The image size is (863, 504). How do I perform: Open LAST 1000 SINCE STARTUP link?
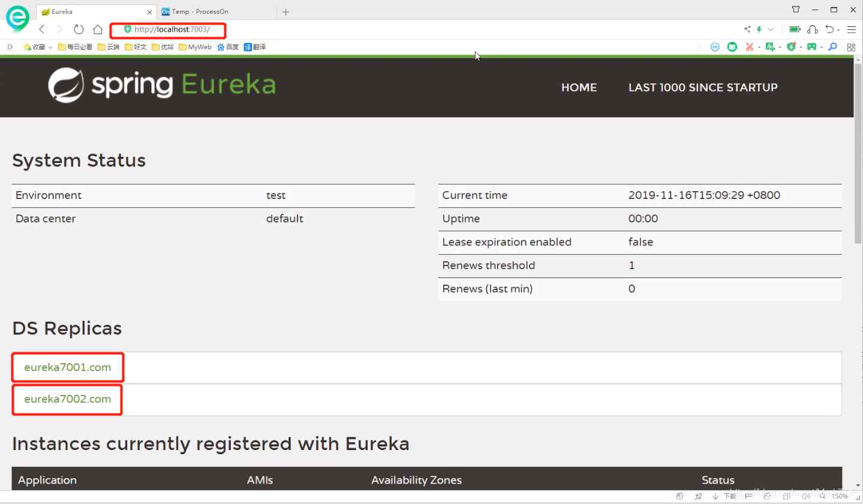point(703,87)
